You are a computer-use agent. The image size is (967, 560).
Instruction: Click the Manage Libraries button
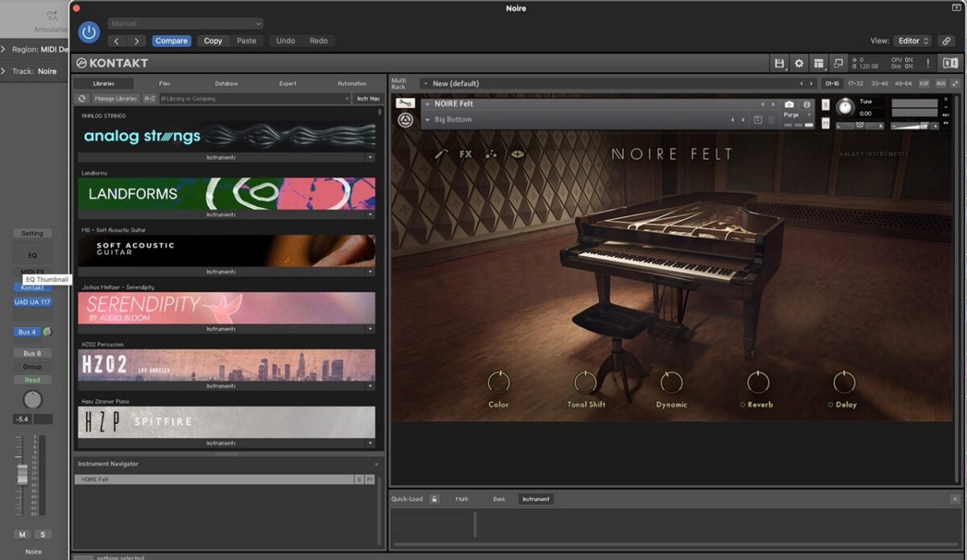pyautogui.click(x=118, y=98)
